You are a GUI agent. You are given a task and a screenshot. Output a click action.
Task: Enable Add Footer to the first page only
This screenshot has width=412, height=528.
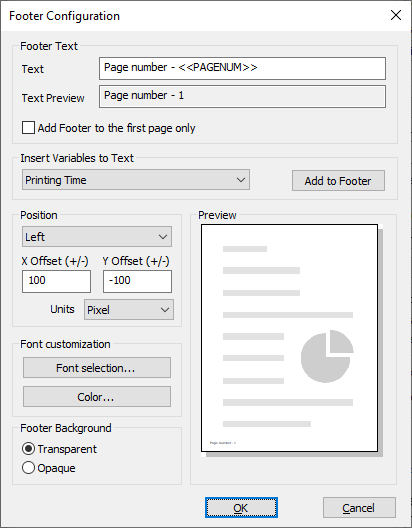28,128
